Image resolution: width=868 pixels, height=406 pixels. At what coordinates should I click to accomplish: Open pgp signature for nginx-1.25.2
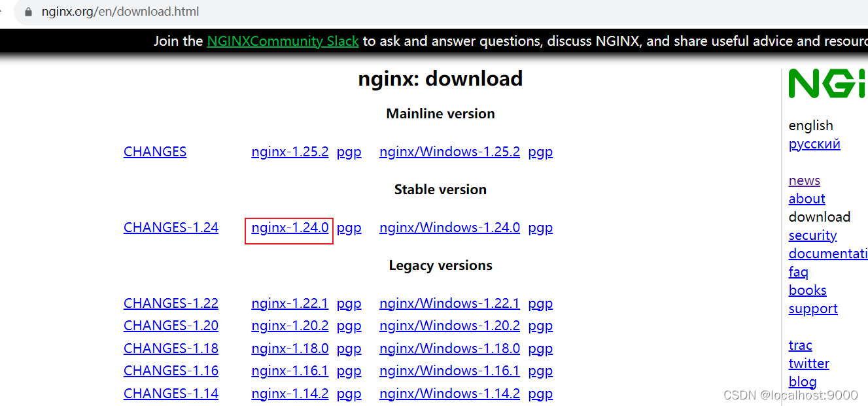point(349,152)
